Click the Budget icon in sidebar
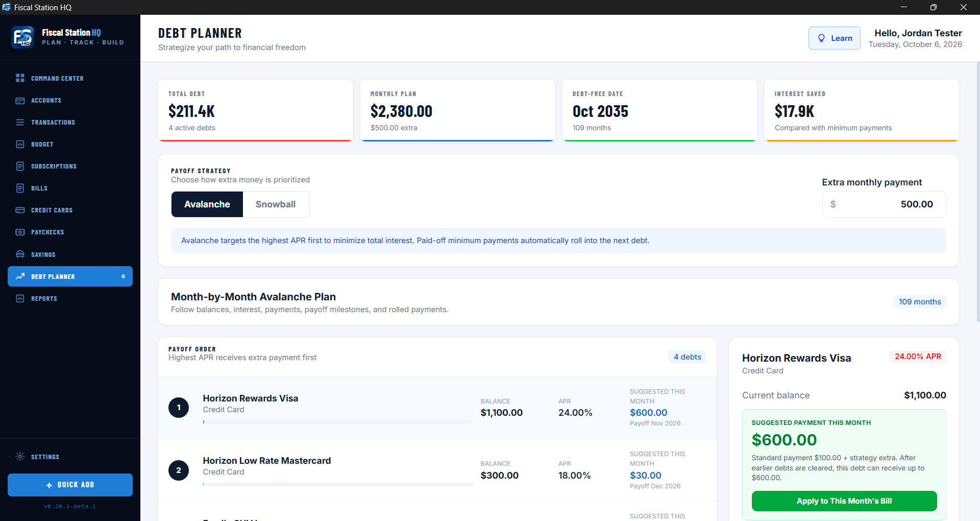 coord(20,145)
